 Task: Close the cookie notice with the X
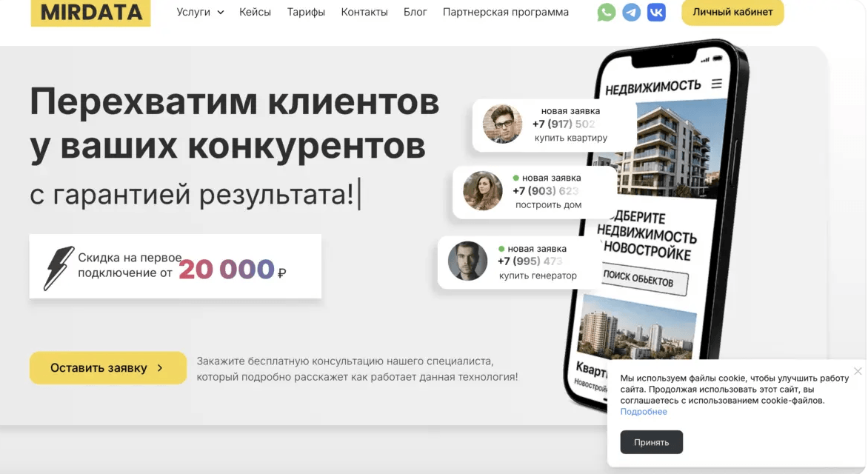(x=858, y=371)
